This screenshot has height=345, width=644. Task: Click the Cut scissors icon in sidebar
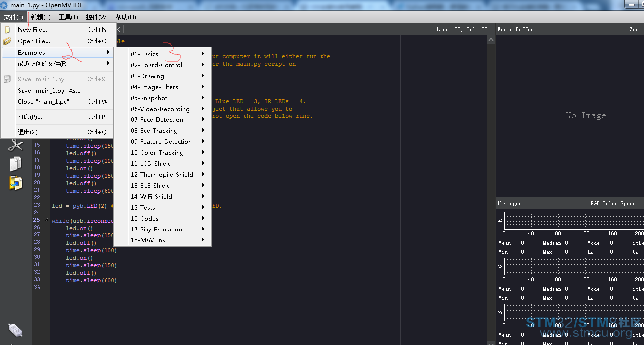tap(16, 145)
